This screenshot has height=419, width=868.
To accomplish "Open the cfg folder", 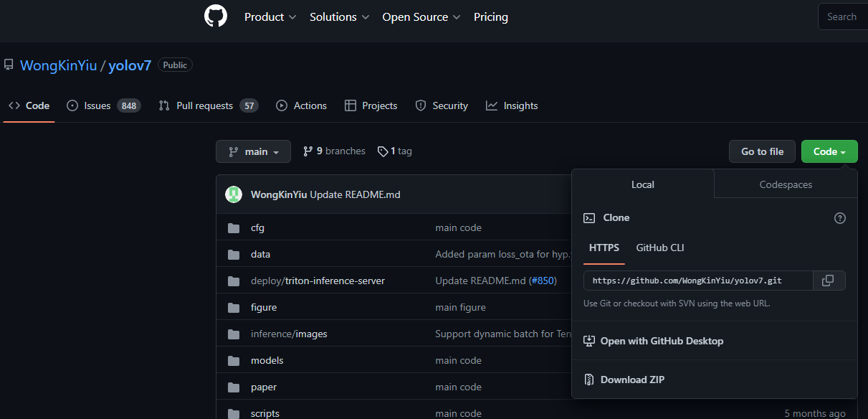I will tap(257, 227).
